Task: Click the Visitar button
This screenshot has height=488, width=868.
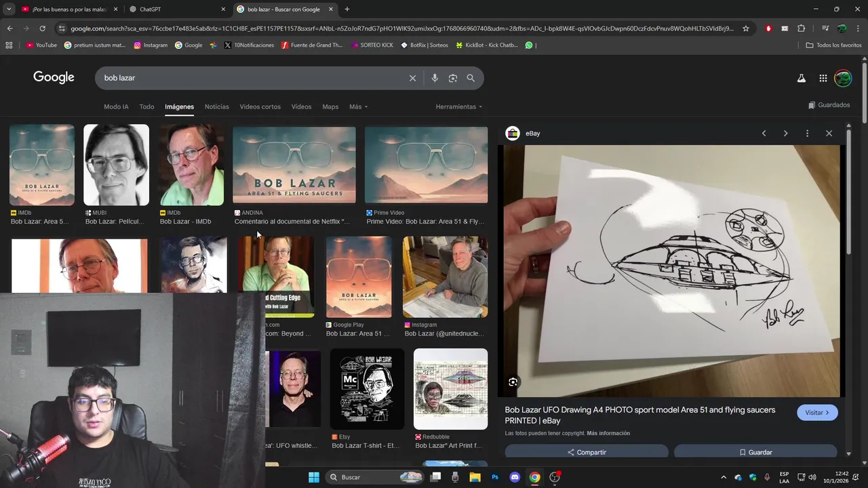Action: 817,413
